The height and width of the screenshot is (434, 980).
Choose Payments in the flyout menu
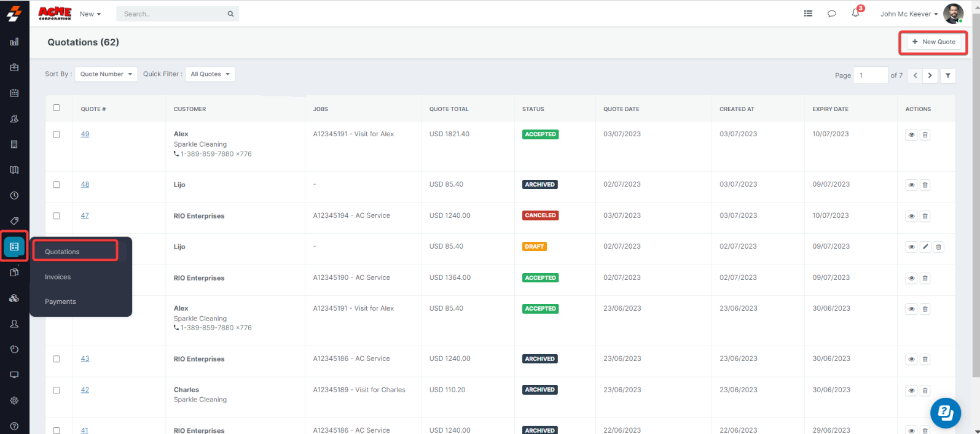[60, 301]
